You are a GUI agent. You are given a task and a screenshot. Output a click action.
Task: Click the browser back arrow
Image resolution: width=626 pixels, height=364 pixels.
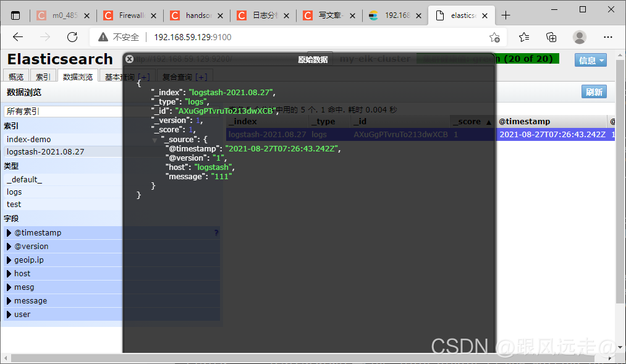coord(18,37)
